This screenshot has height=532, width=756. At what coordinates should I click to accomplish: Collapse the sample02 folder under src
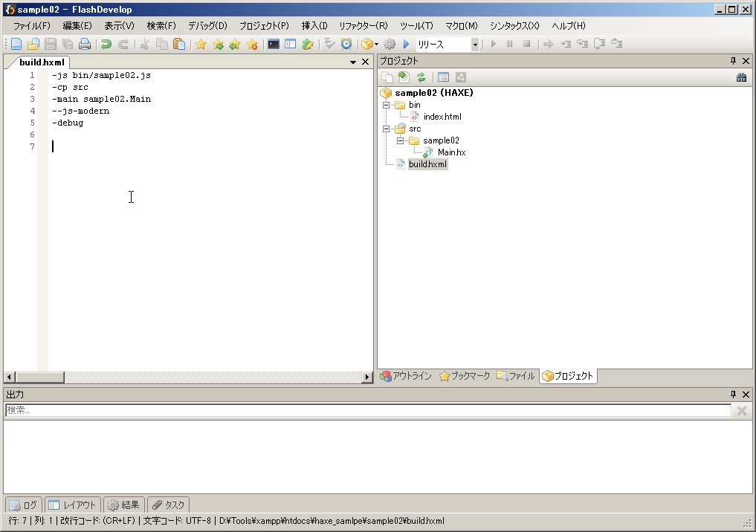[x=400, y=140]
